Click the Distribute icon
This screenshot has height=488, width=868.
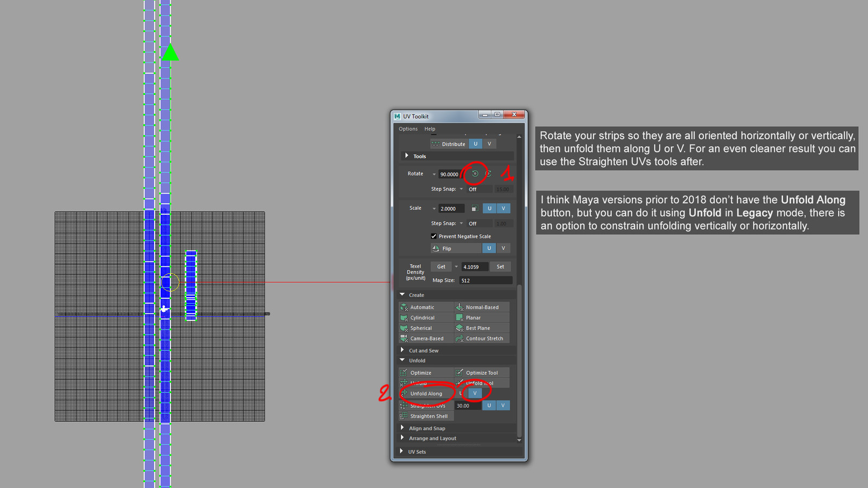coord(436,144)
